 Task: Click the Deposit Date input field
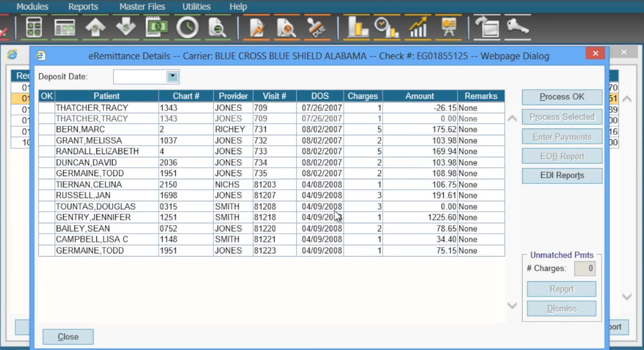(x=140, y=77)
